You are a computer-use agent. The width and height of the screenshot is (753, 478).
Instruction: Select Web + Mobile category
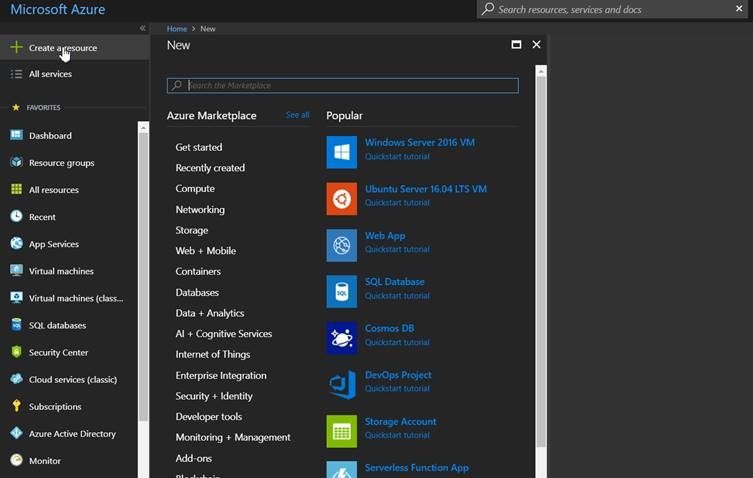206,251
